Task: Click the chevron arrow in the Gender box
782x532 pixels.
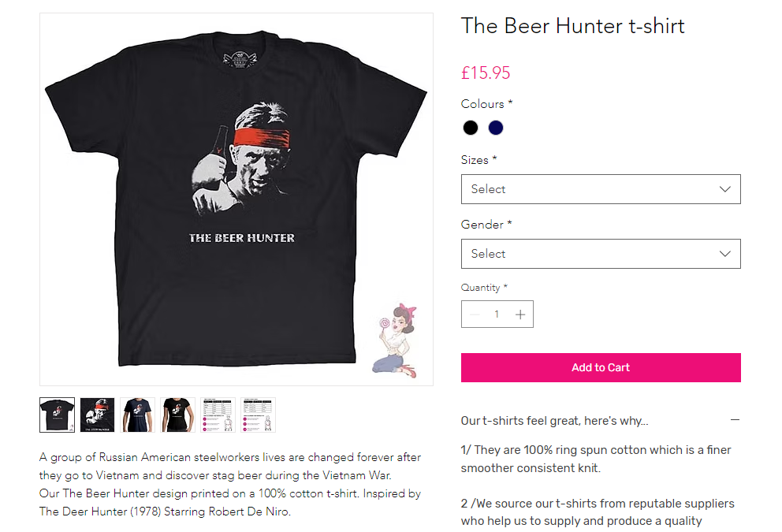Action: tap(725, 254)
